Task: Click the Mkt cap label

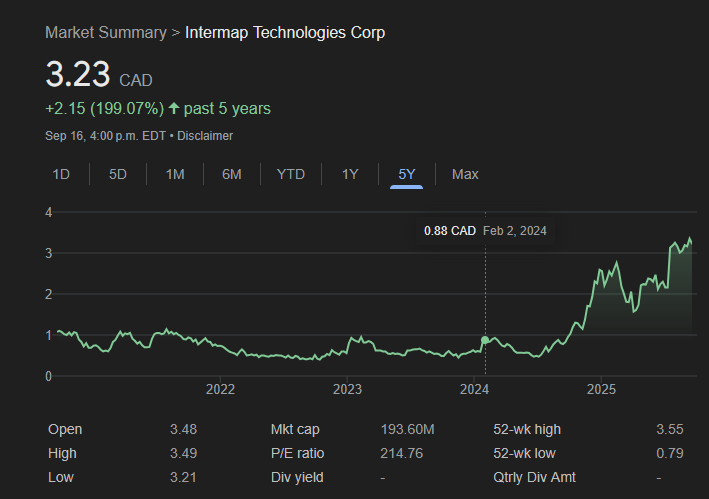Action: click(295, 429)
